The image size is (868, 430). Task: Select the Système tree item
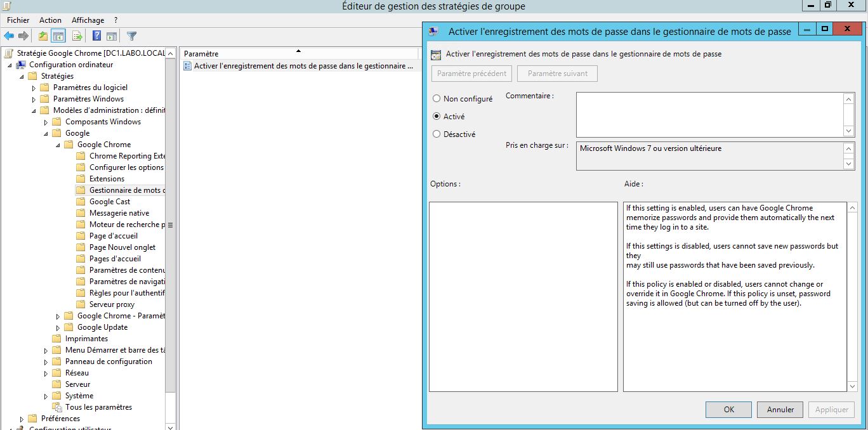[x=79, y=396]
